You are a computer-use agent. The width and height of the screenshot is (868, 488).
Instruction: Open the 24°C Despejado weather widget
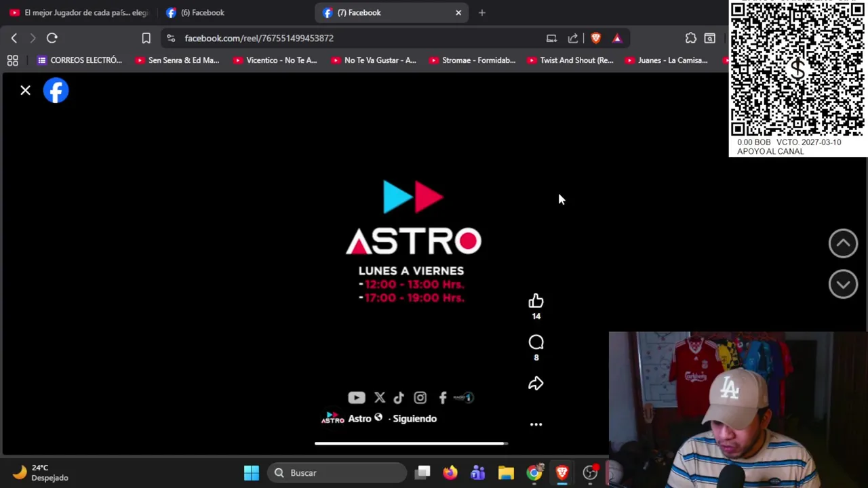tap(42, 472)
